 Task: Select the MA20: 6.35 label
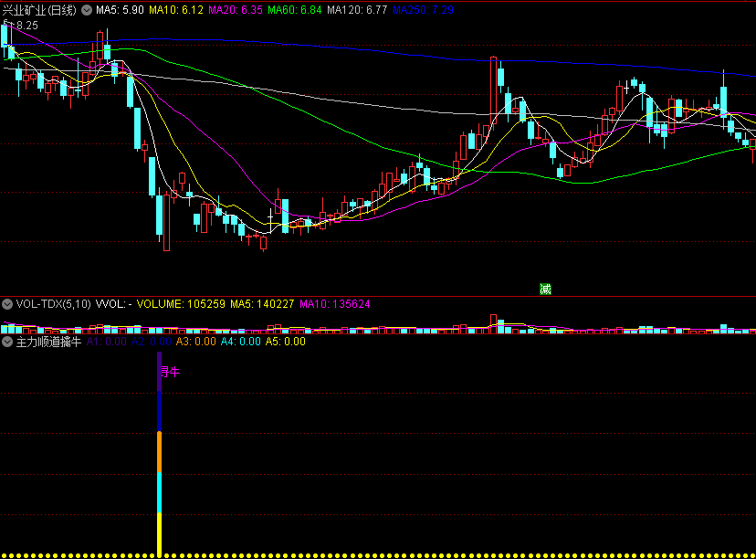236,10
